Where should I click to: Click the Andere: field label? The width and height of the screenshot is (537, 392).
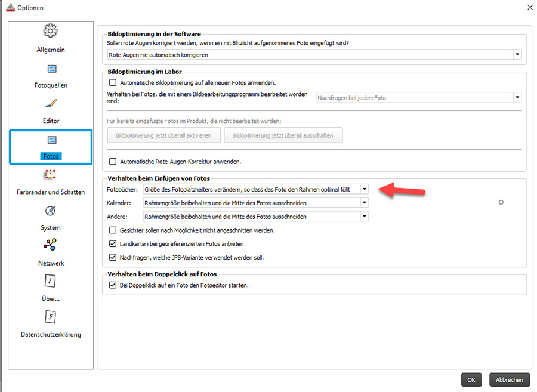117,217
